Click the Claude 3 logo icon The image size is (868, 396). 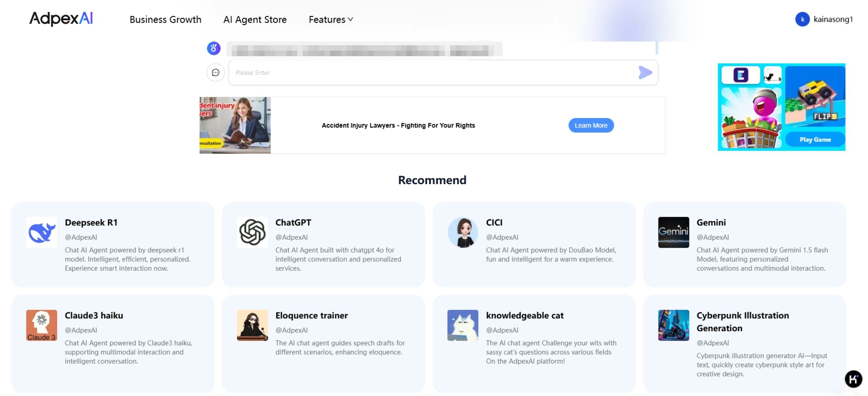click(42, 325)
